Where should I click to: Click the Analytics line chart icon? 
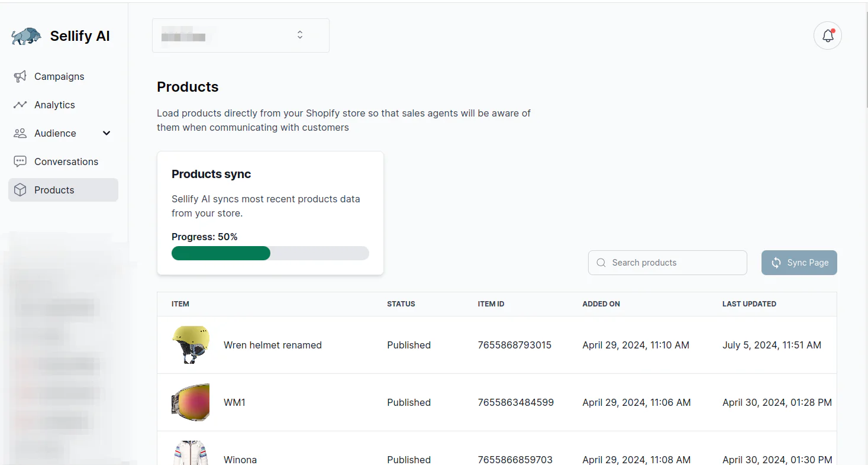pos(20,105)
